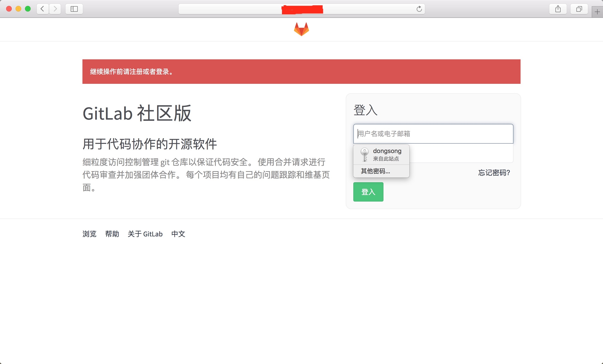
Task: Expand the 来自此站点 credential entry
Action: [x=386, y=158]
